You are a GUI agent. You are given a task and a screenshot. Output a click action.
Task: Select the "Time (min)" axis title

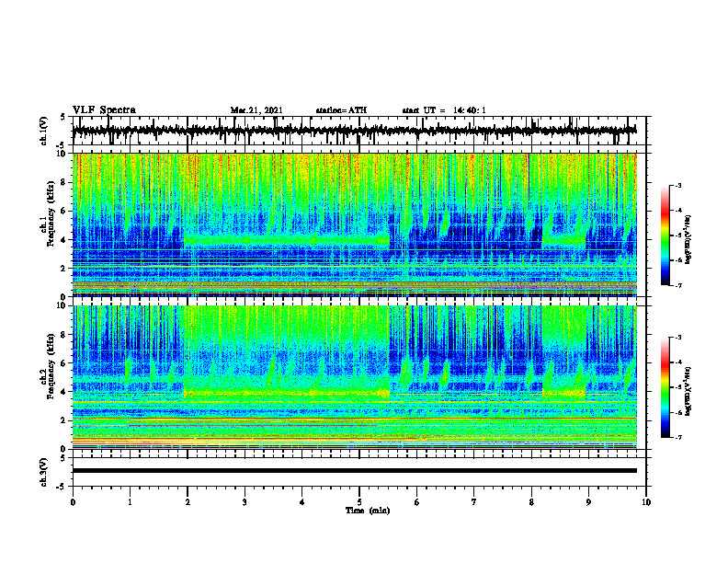368,511
